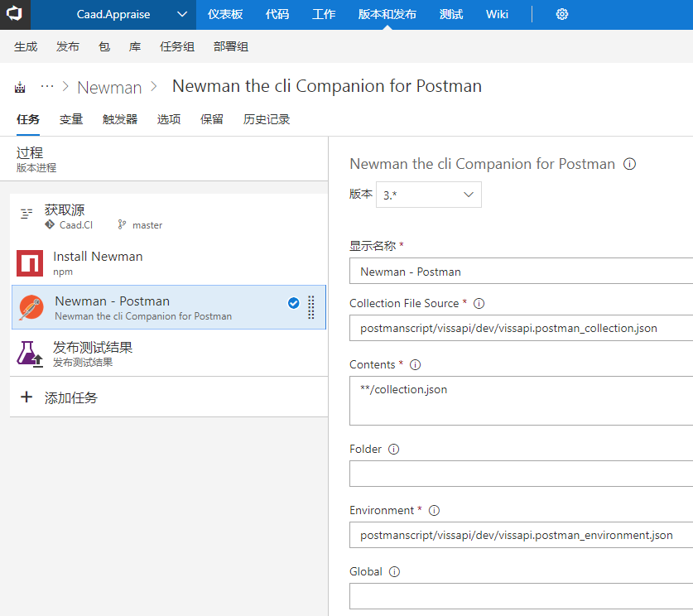The image size is (693, 616).
Task: Switch to the 变量 tab
Action: (71, 119)
